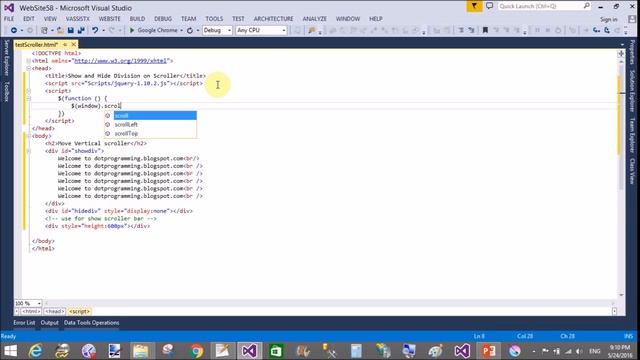Click the Windows Start button
The height and width of the screenshot is (360, 640).
[10, 351]
